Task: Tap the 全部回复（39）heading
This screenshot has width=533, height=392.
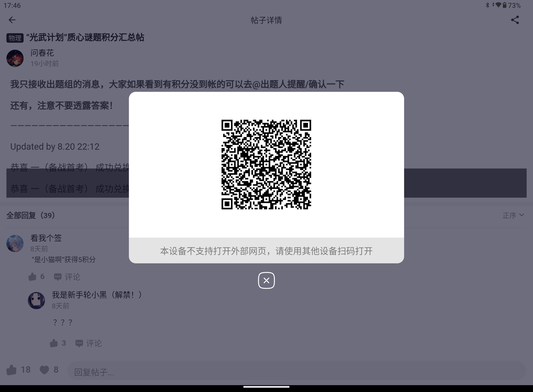Action: click(x=31, y=215)
